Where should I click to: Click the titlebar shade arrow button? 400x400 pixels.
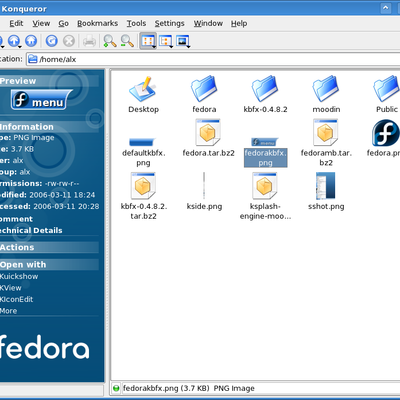point(386,8)
